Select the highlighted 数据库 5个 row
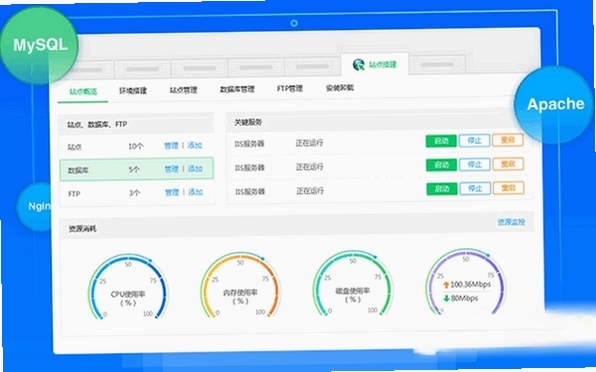 [136, 169]
